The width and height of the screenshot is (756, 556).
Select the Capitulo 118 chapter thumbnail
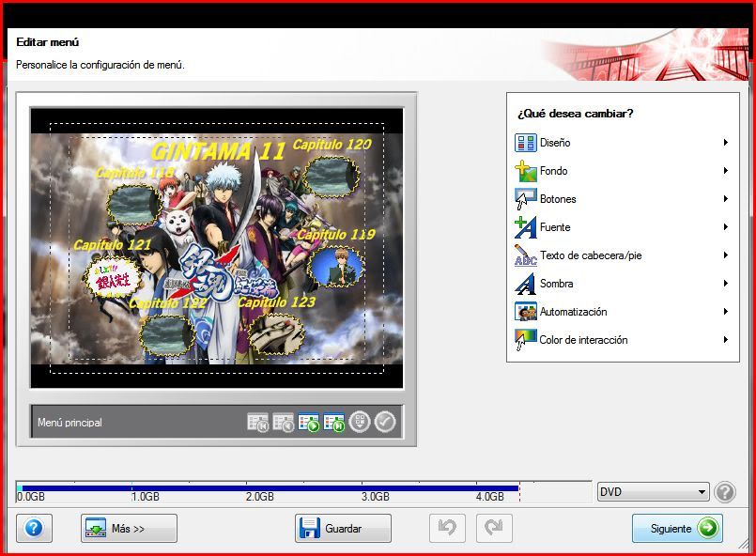134,205
